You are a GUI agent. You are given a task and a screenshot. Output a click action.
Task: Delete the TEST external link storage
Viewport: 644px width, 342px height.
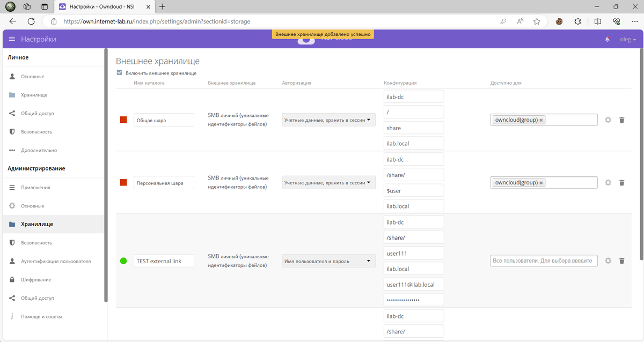[x=622, y=261]
